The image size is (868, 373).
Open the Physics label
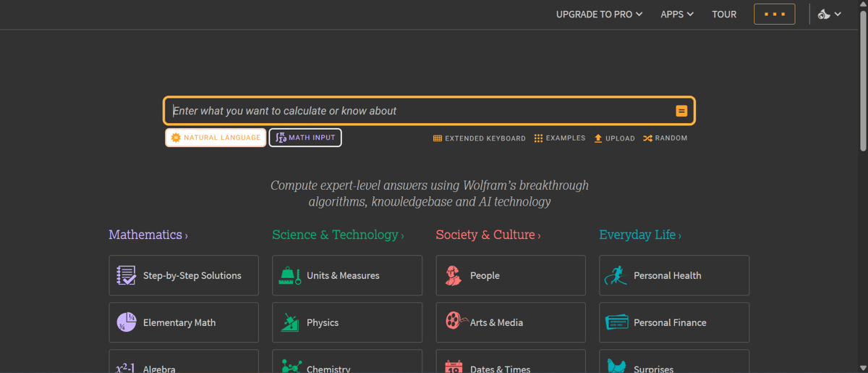click(323, 322)
